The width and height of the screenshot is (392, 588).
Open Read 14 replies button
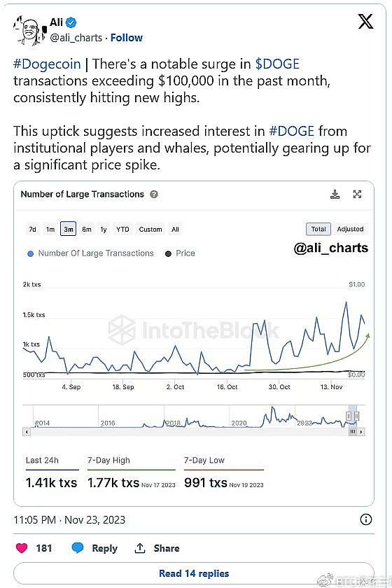coord(194,573)
